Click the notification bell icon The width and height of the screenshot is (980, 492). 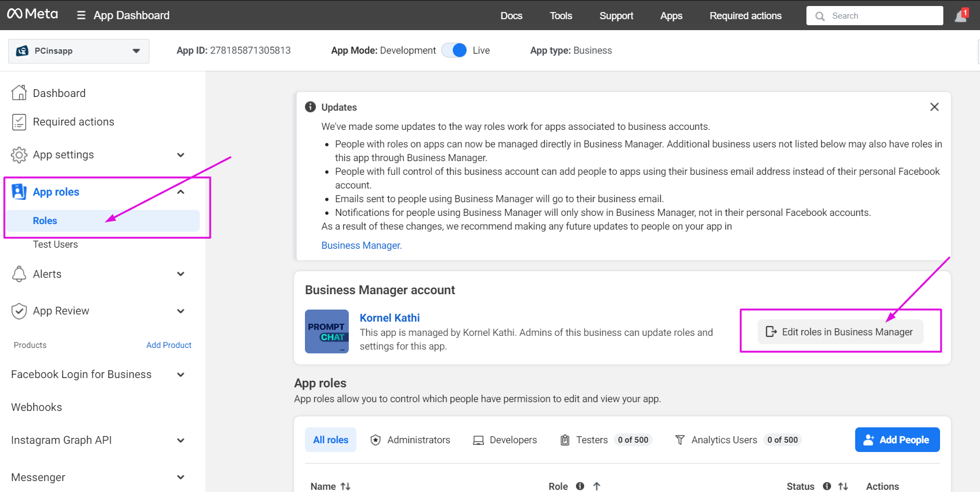click(x=961, y=16)
